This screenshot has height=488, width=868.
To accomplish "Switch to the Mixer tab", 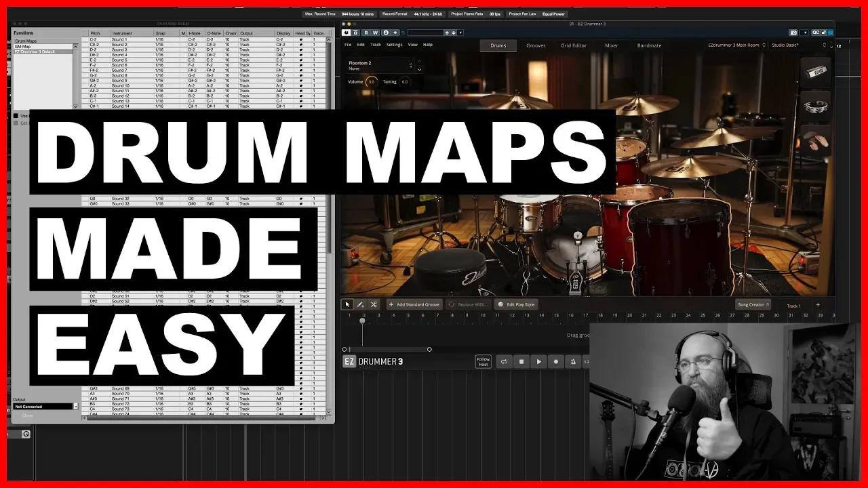I will point(610,45).
